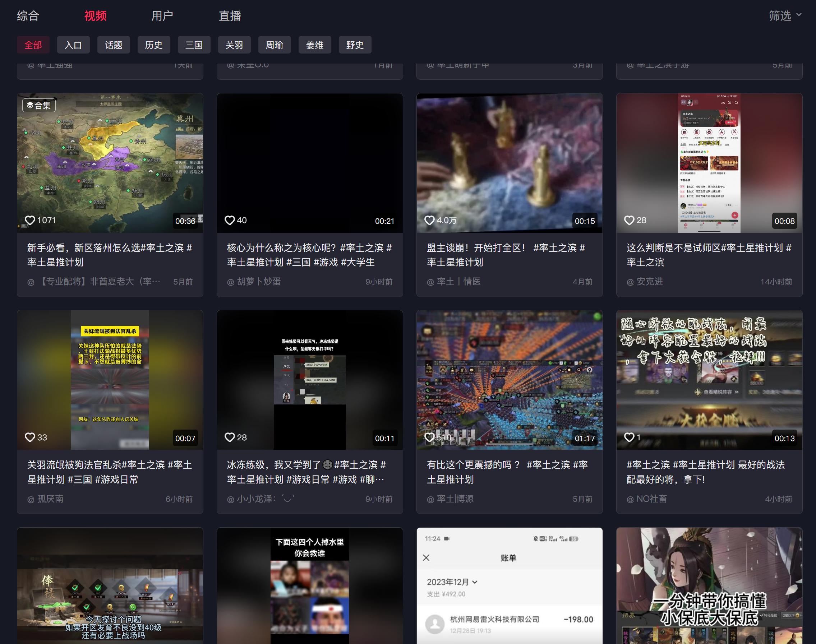The height and width of the screenshot is (644, 816).
Task: Visit author 【专业配将】非酋夏老大 profile
Action: [x=94, y=282]
